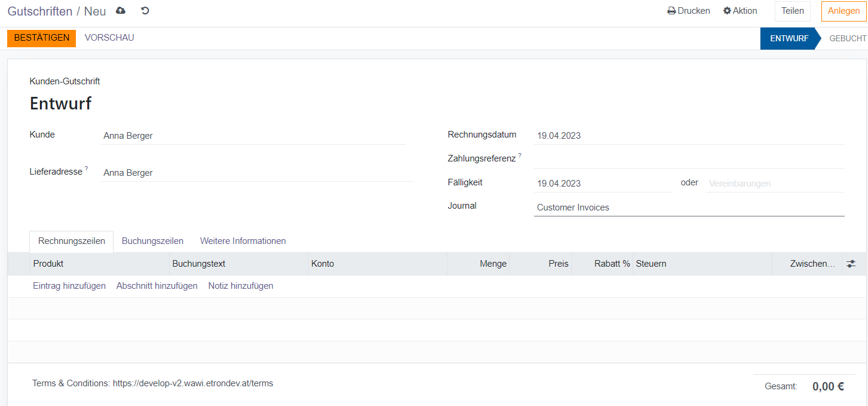The image size is (868, 406).
Task: Click the Vorschau button
Action: 109,38
